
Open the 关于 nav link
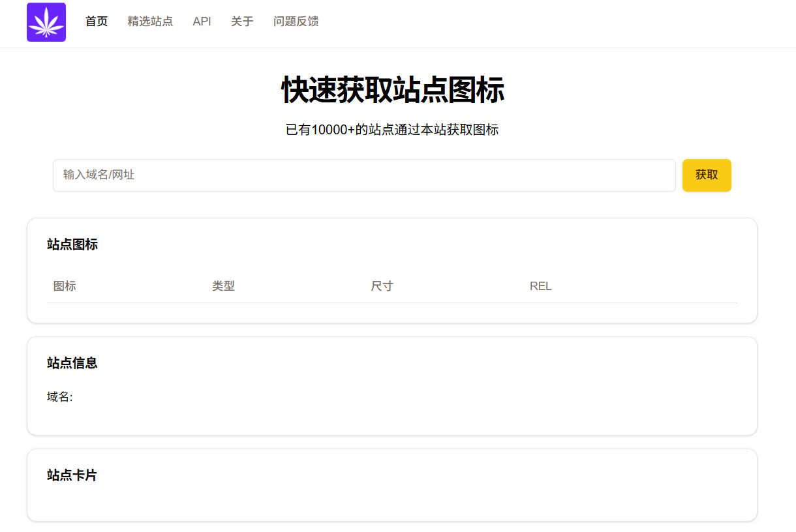pos(242,22)
